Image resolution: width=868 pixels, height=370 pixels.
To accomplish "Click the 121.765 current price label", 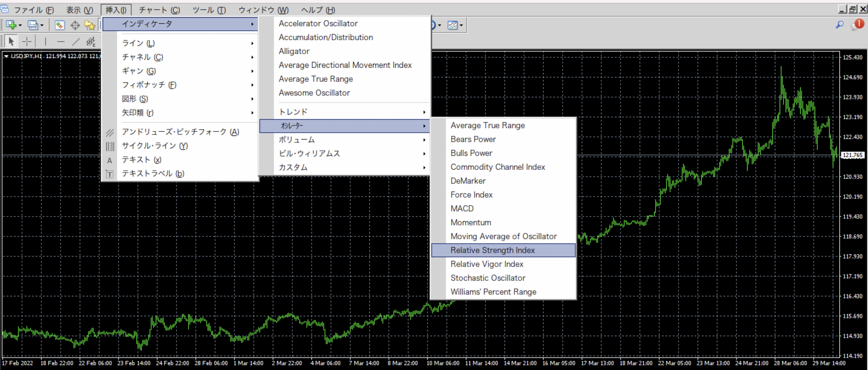I will click(853, 155).
